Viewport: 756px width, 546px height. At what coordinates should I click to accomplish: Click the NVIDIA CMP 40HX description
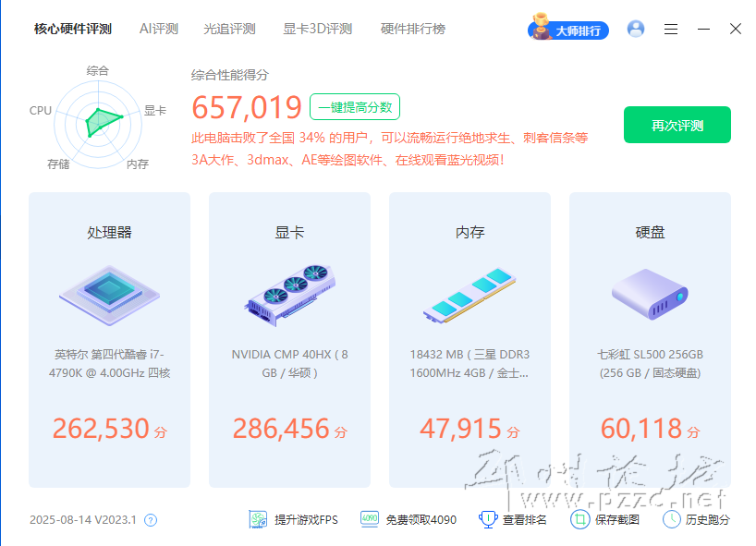point(290,363)
